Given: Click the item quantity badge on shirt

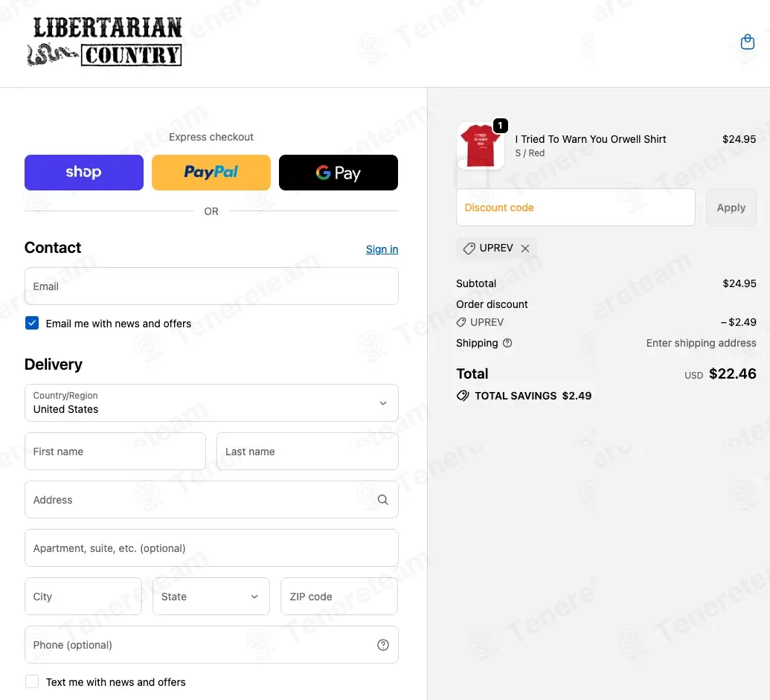Looking at the screenshot, I should [500, 126].
